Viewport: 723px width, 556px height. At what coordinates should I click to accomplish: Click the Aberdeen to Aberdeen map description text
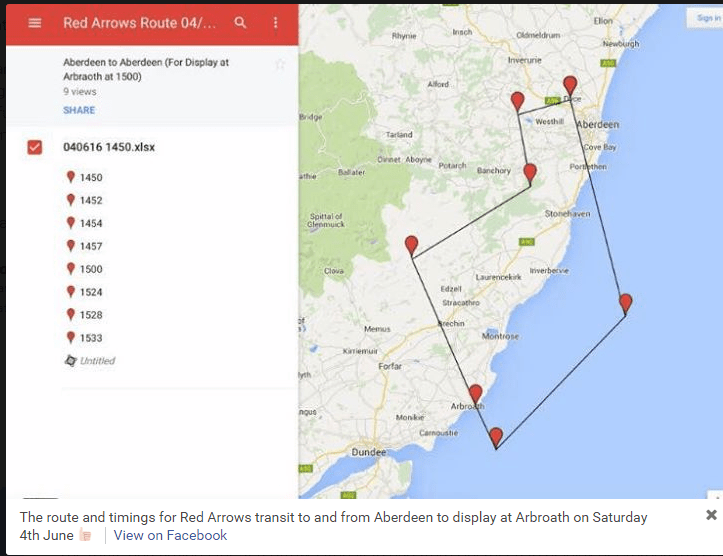146,69
